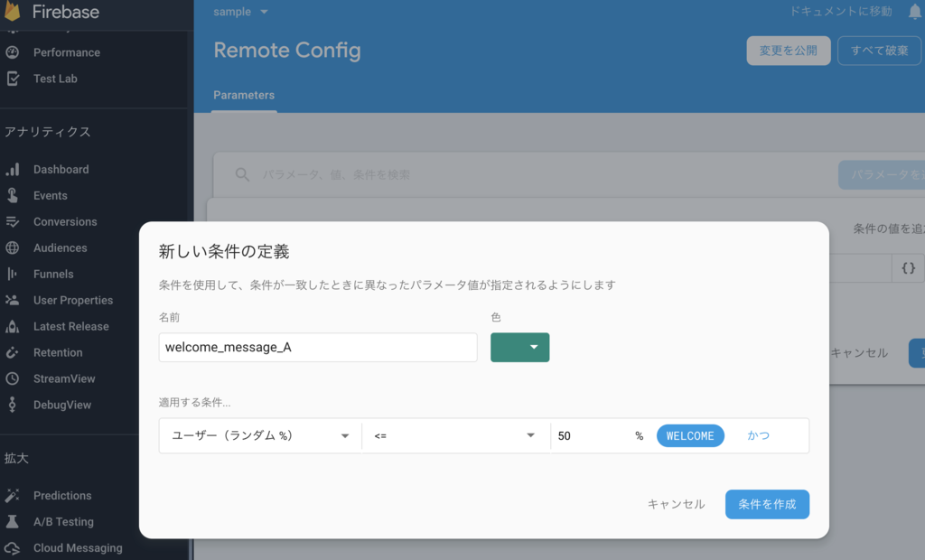Click the curly braces JSON icon
The image size is (925, 560).
909,268
